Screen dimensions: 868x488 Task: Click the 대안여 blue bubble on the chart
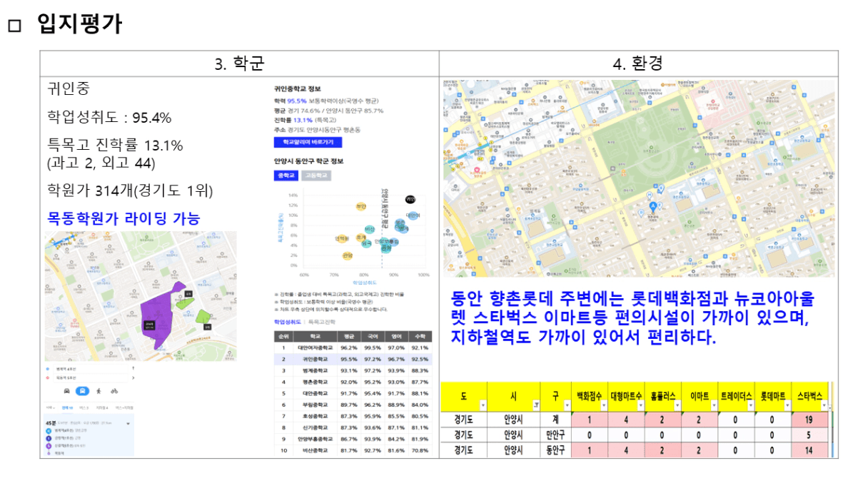413,215
